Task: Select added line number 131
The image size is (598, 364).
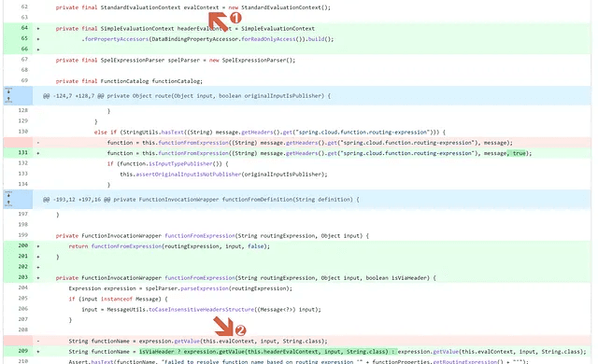Action: [22, 153]
